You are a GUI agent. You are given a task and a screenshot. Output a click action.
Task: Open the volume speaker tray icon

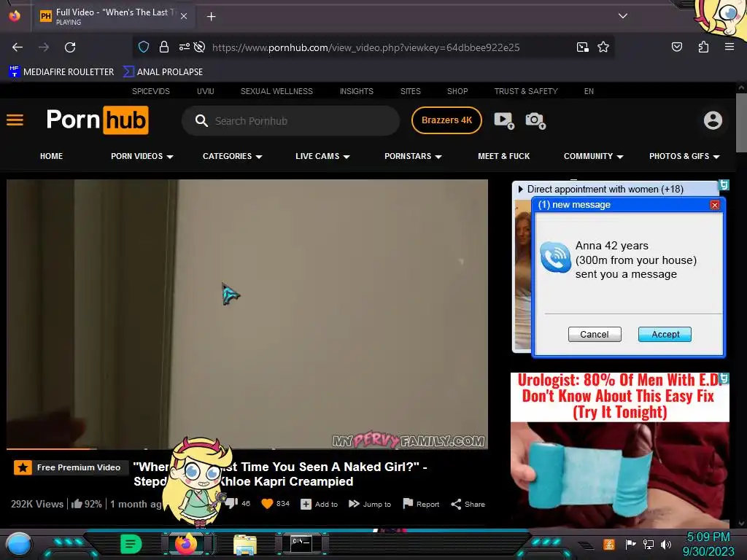666,544
